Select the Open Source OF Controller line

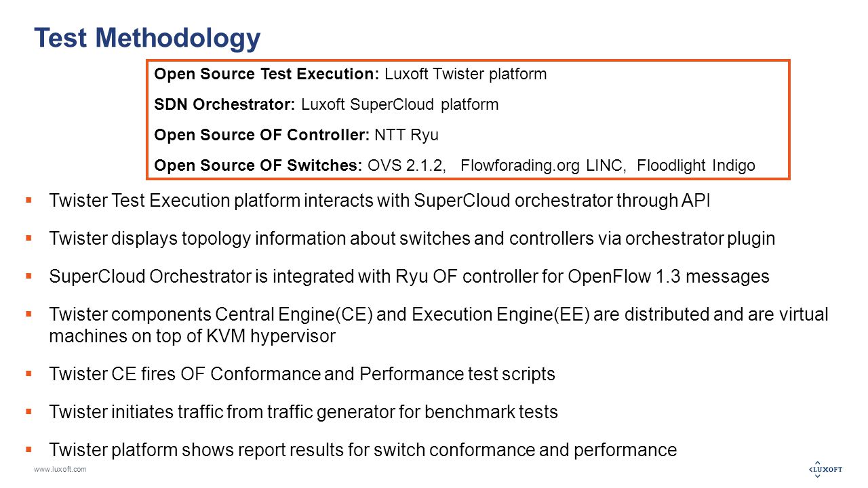tap(296, 135)
